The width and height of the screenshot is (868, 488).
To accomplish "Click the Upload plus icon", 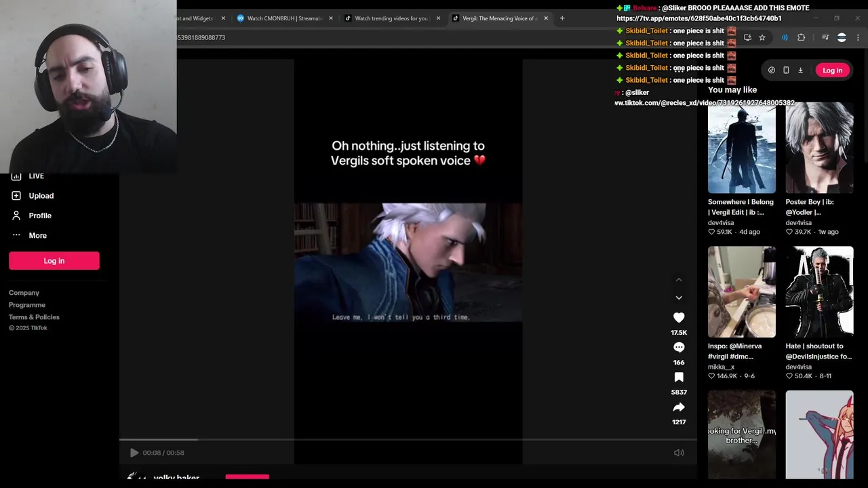I will 16,196.
